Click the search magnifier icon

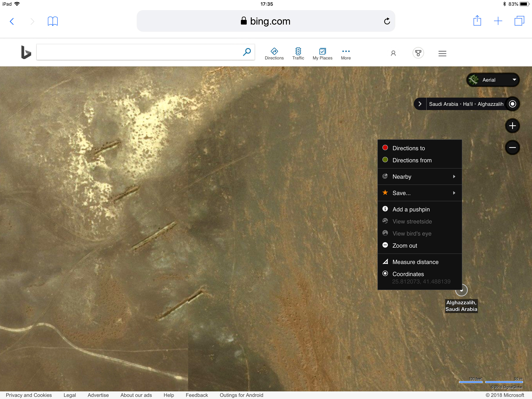tap(247, 52)
